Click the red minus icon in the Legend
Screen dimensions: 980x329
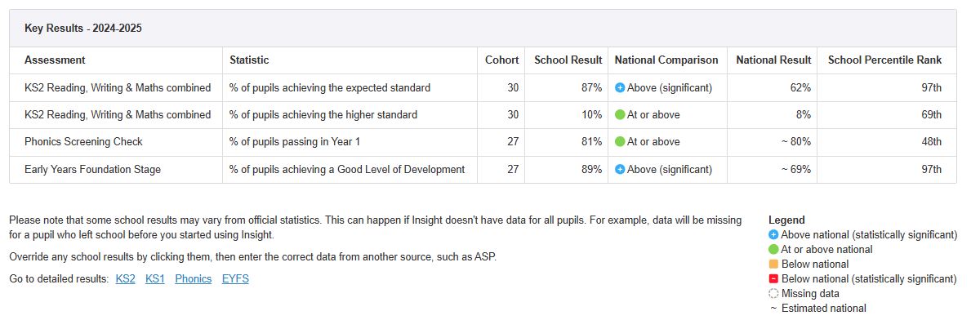[773, 278]
